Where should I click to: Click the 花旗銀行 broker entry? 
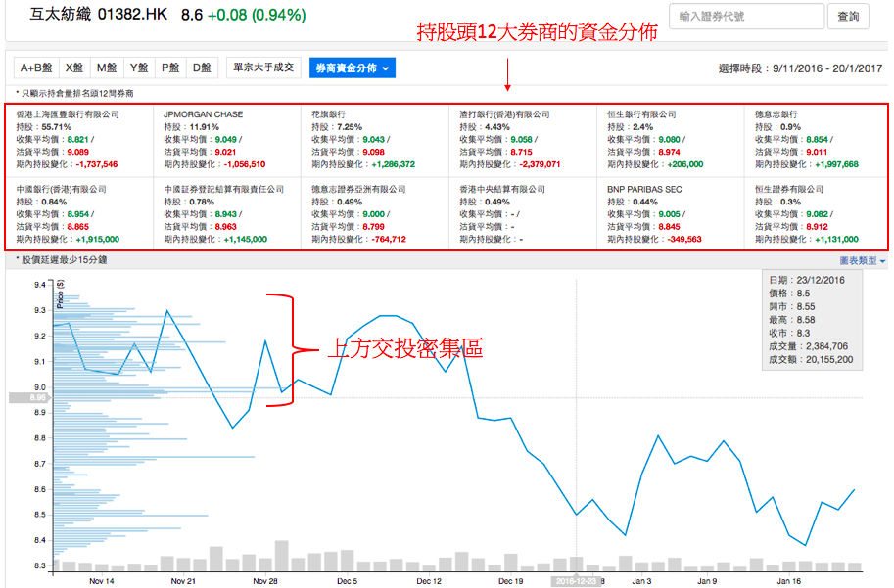click(328, 114)
